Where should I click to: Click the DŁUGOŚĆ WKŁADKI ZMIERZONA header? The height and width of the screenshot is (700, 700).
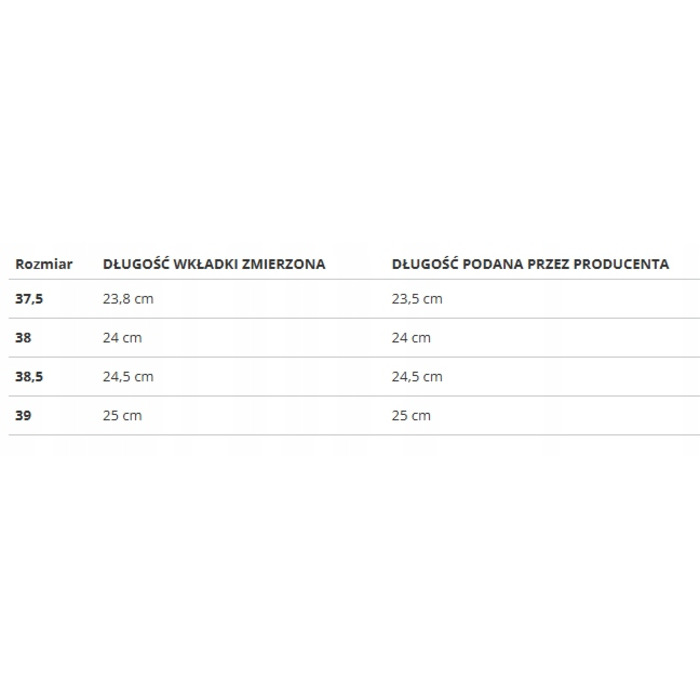coord(214,263)
